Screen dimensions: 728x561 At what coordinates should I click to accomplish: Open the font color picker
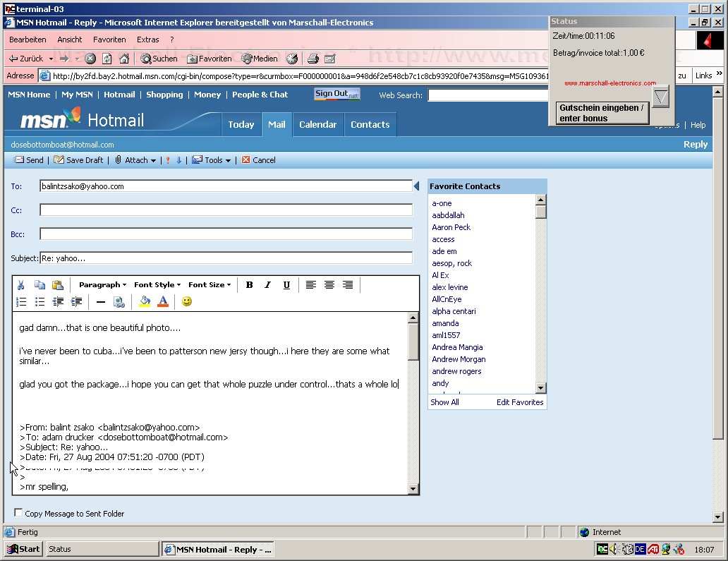coord(163,302)
